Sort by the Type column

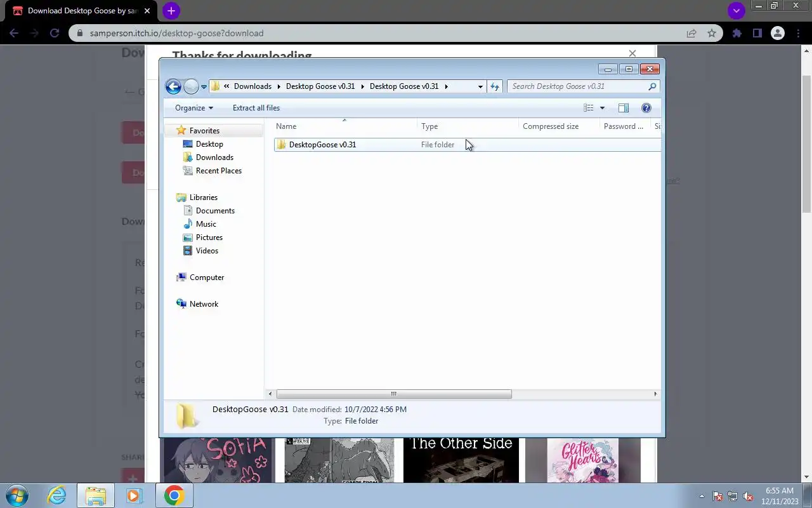click(x=468, y=126)
